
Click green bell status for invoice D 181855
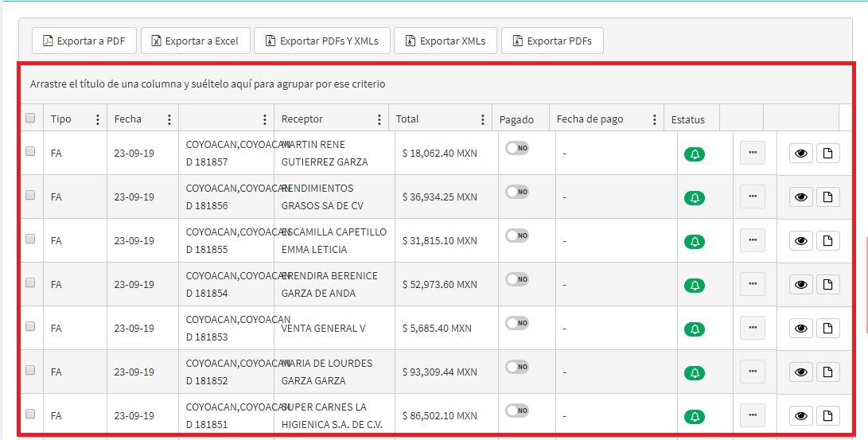695,241
